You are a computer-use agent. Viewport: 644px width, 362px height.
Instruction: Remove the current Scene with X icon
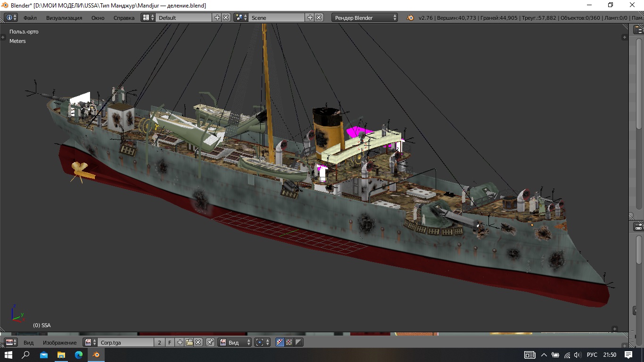pyautogui.click(x=319, y=18)
